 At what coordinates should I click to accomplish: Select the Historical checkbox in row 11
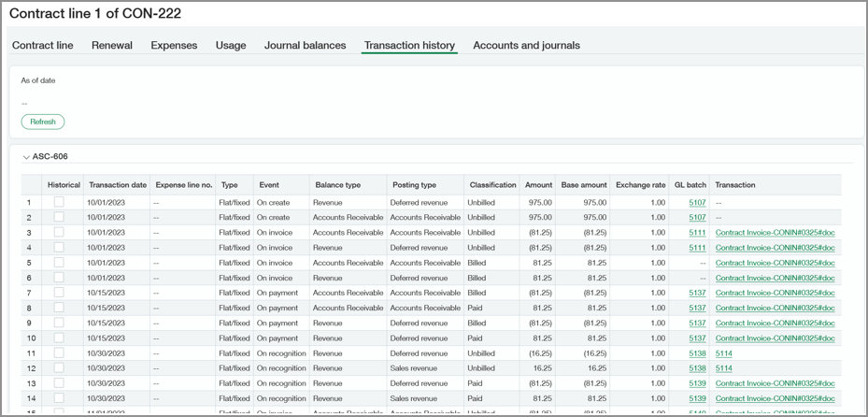pos(59,353)
